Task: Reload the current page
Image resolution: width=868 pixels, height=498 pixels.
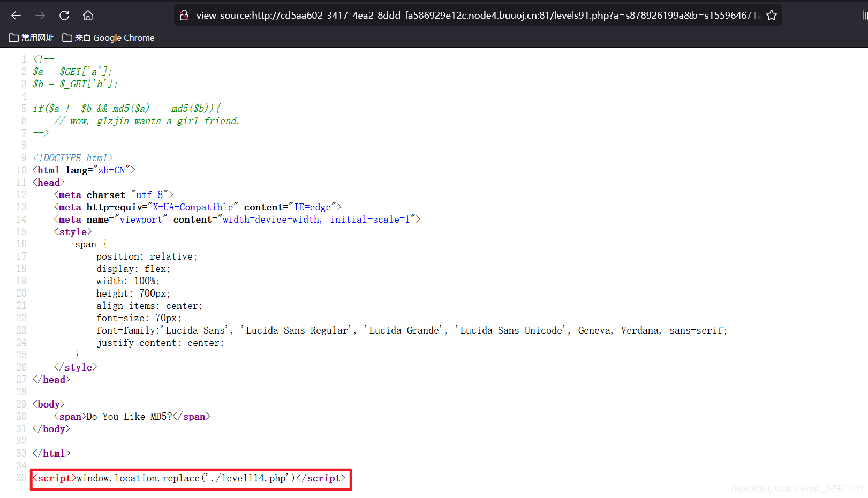Action: click(64, 16)
